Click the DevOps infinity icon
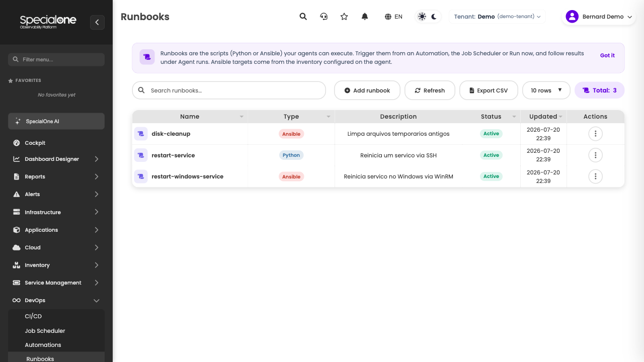The height and width of the screenshot is (362, 644). point(17,300)
